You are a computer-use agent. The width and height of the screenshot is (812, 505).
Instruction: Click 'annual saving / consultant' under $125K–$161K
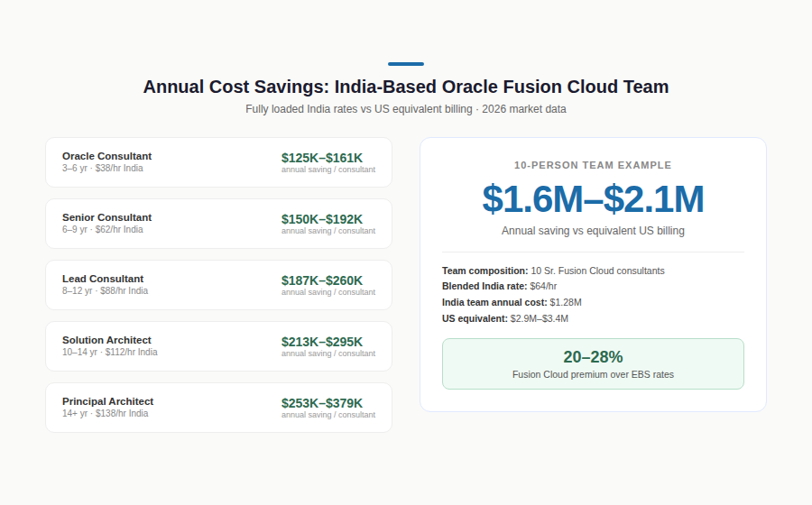click(x=328, y=170)
